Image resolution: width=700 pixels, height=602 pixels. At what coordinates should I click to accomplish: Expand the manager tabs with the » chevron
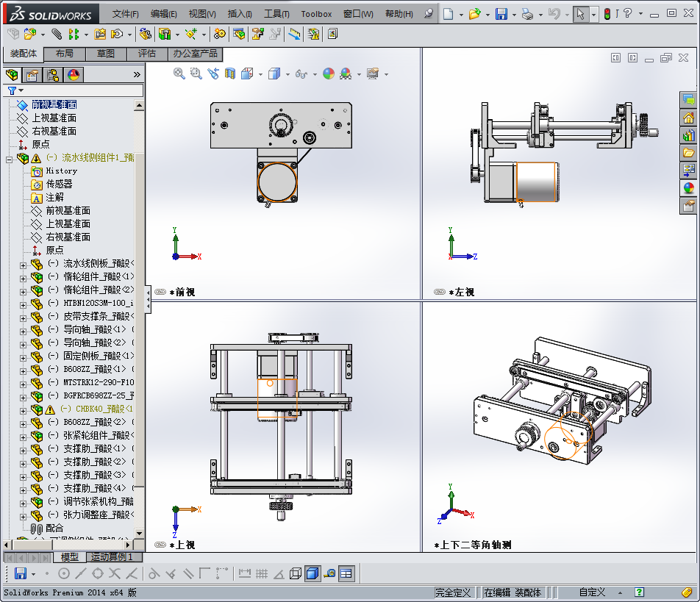click(137, 74)
